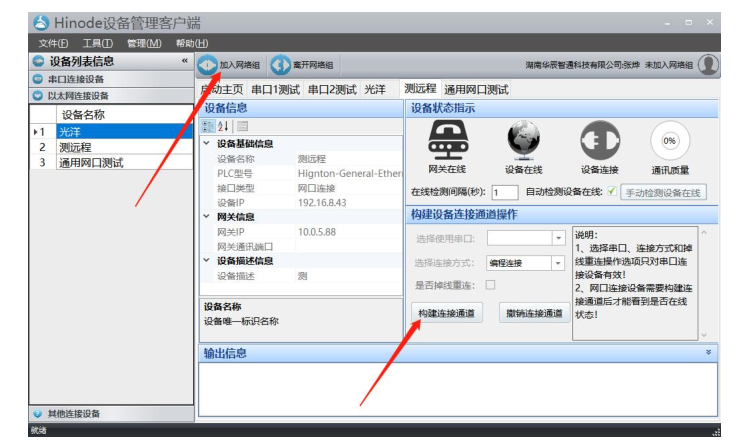This screenshot has width=753, height=448.
Task: Switch to the 通用网口测试 tab
Action: tap(476, 90)
